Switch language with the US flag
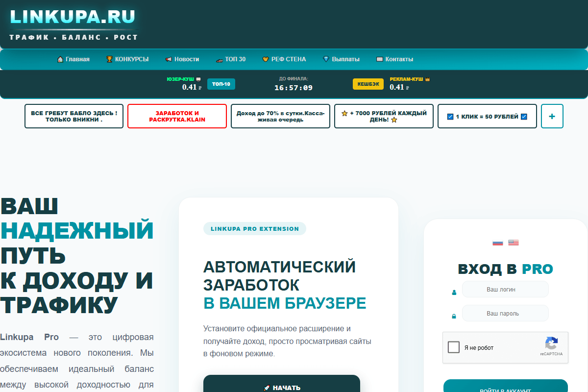 coord(514,243)
